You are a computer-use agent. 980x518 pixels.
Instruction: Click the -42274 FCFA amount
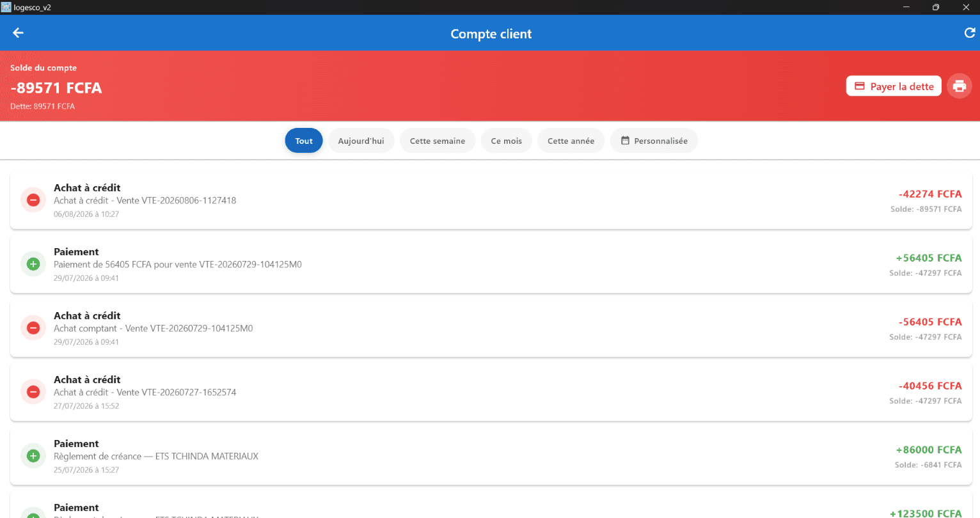click(x=930, y=194)
